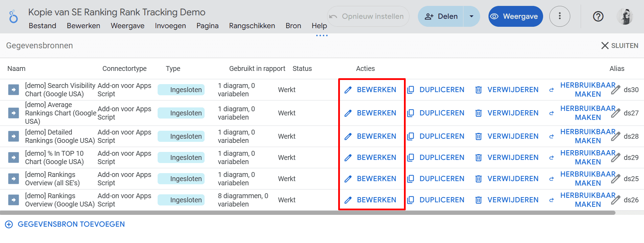Viewport: 644px width, 243px height.
Task: Open the Weergave menu in menu bar
Action: [127, 26]
